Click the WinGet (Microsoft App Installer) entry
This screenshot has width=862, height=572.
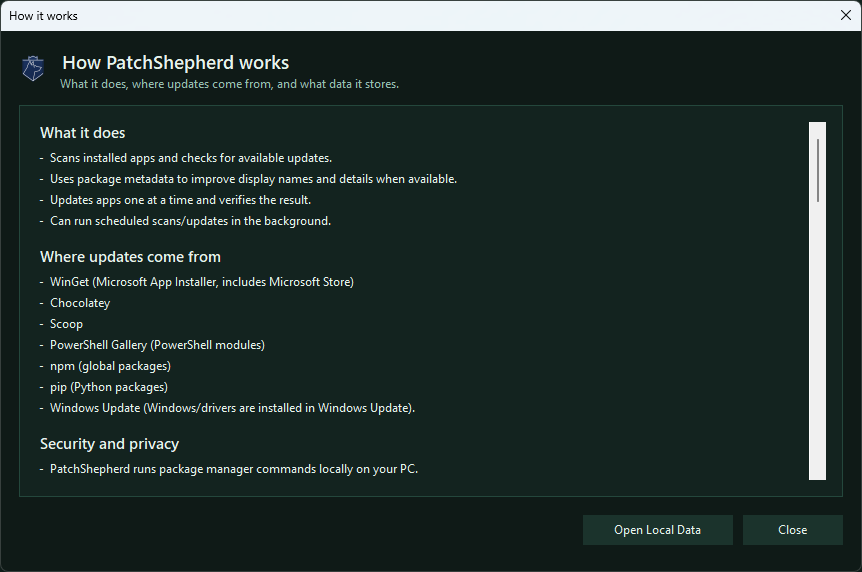click(202, 282)
